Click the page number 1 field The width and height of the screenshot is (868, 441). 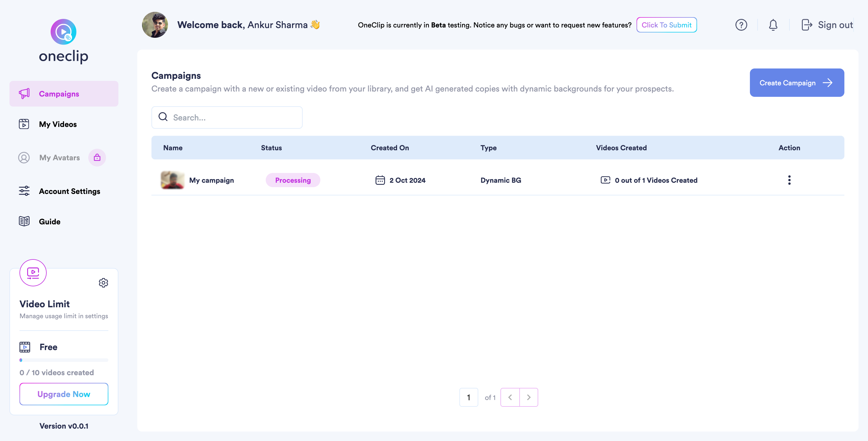point(469,397)
